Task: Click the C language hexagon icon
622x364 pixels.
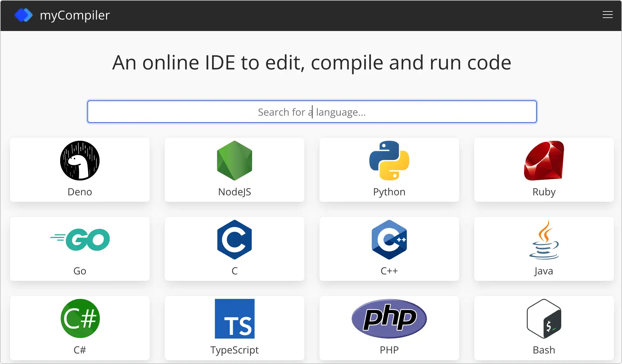Action: tap(234, 240)
